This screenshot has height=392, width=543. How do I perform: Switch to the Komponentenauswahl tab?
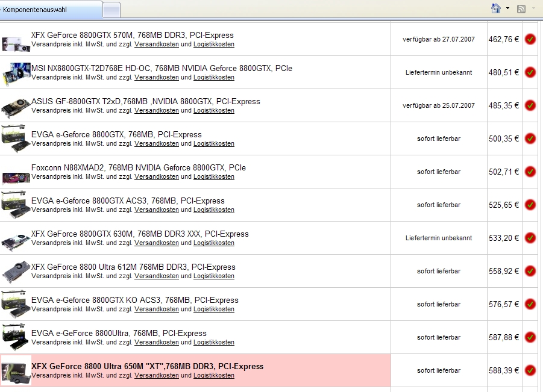(51, 10)
